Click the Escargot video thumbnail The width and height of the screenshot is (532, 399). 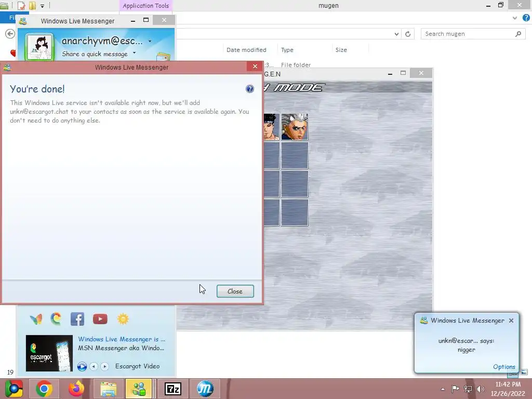[x=49, y=353]
